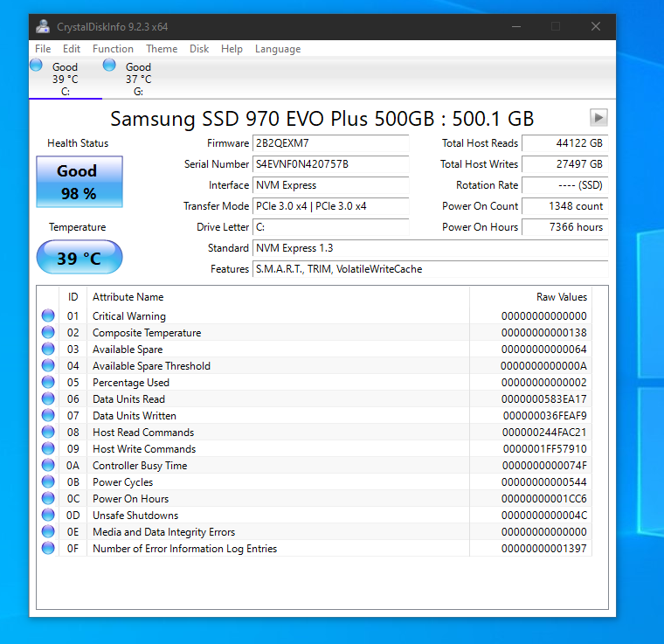Viewport: 664px width, 644px height.
Task: Click the CrystalDiskInfo app icon in title bar
Action: pos(43,27)
